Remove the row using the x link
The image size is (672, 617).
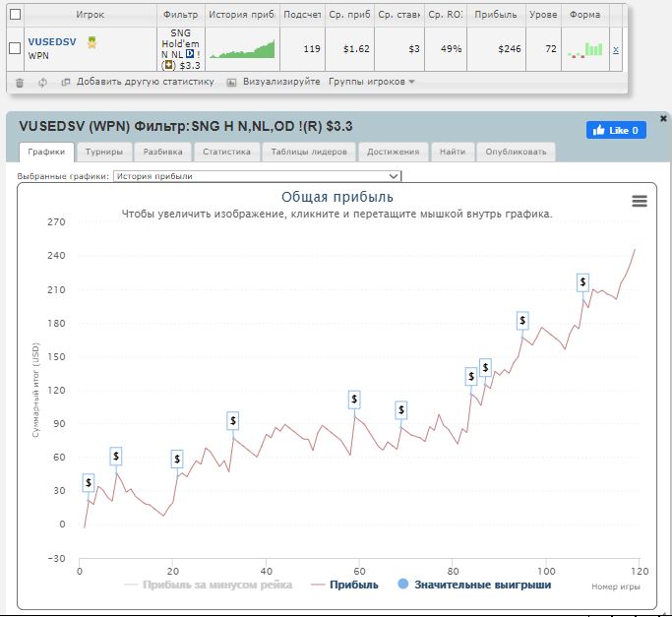tap(616, 49)
